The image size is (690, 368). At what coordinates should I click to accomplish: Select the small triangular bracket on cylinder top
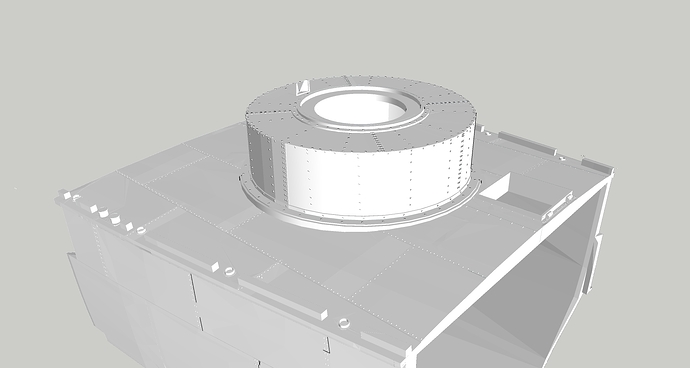pyautogui.click(x=303, y=87)
